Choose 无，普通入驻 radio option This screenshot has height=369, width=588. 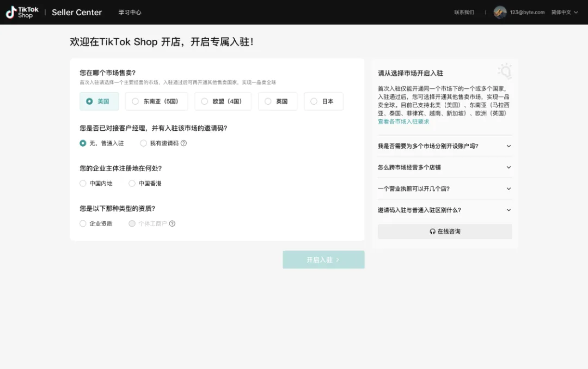tap(102, 143)
